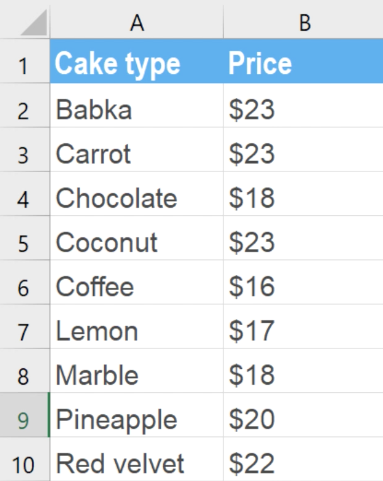Select the $22 price cell
Image resolution: width=383 pixels, height=481 pixels.
304,459
